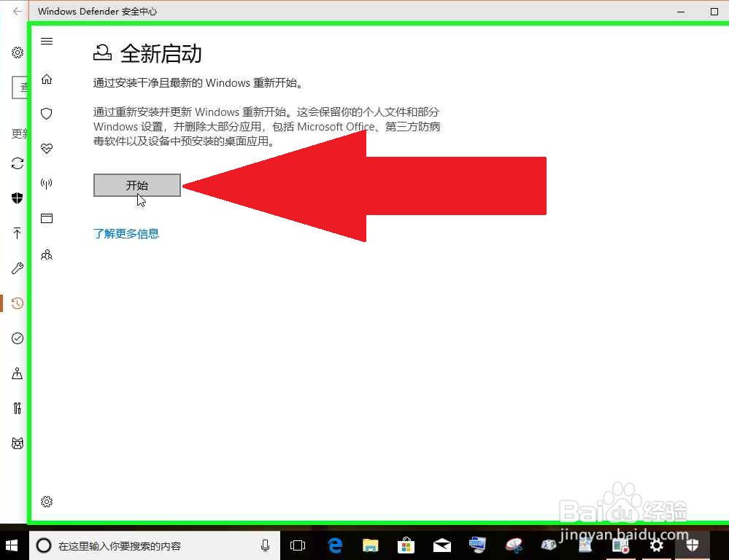Open Activation checkmark entry in Settings
729x560 pixels.
click(18, 338)
